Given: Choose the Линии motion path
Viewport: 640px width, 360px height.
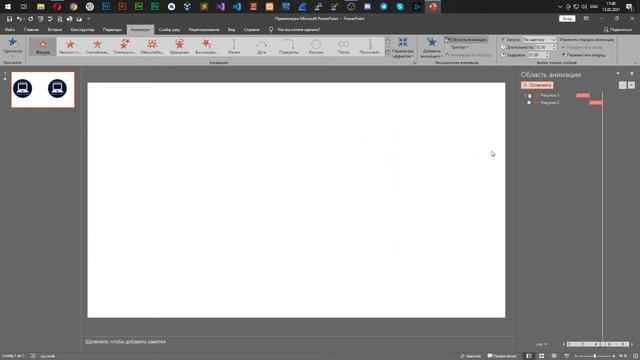Looking at the screenshot, I should point(234,46).
